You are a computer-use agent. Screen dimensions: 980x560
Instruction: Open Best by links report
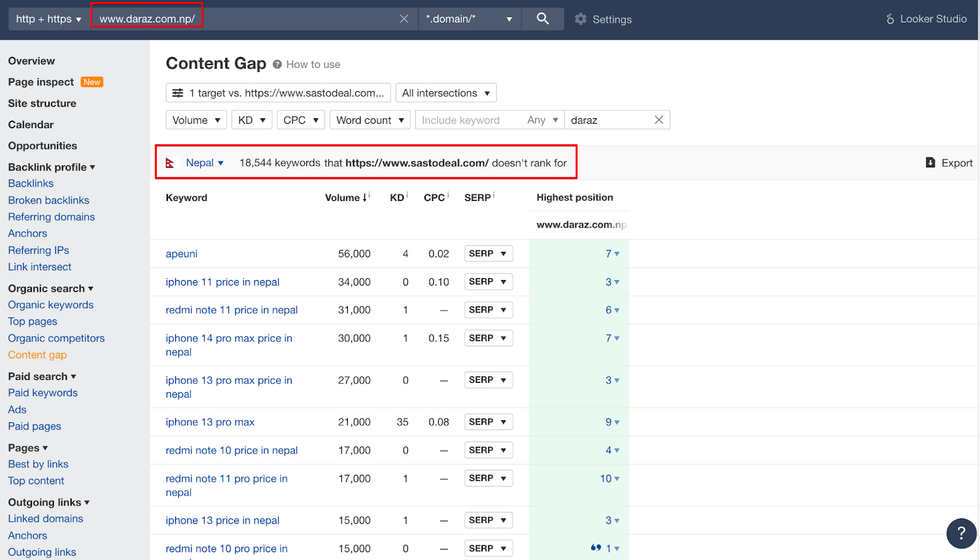coord(38,464)
